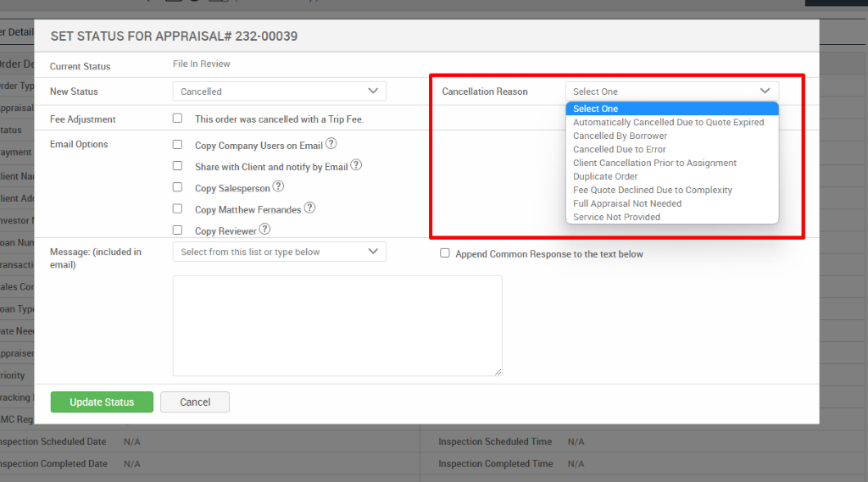
Task: Open help icon beside Copy Salesperson
Action: pyautogui.click(x=278, y=186)
